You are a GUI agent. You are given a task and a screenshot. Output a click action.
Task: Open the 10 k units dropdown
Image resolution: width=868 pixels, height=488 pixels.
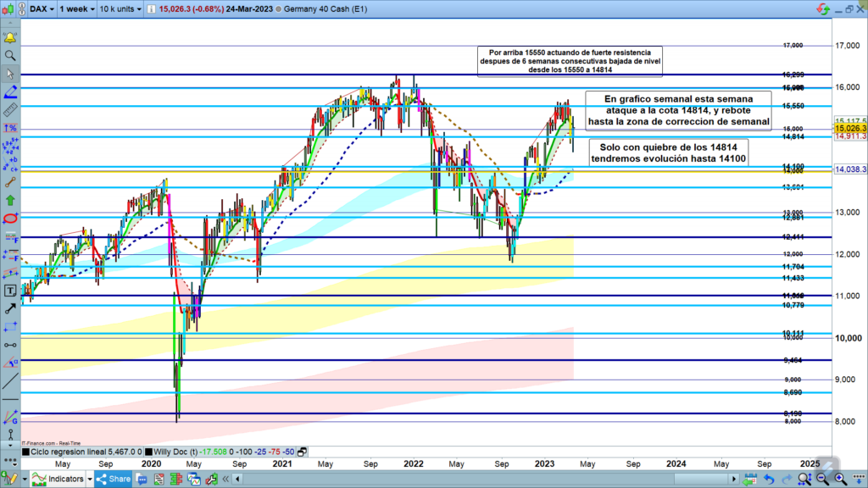(122, 9)
